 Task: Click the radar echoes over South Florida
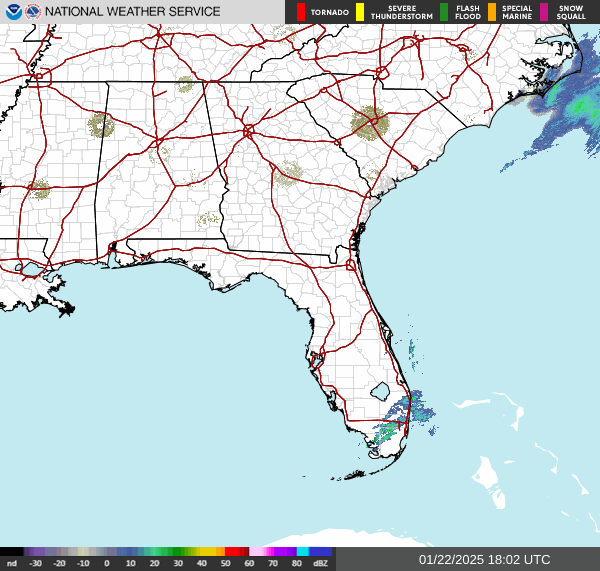(402, 419)
